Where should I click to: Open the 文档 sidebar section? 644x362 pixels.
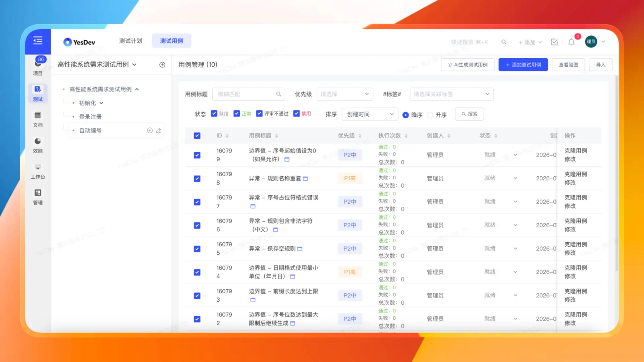click(x=38, y=119)
